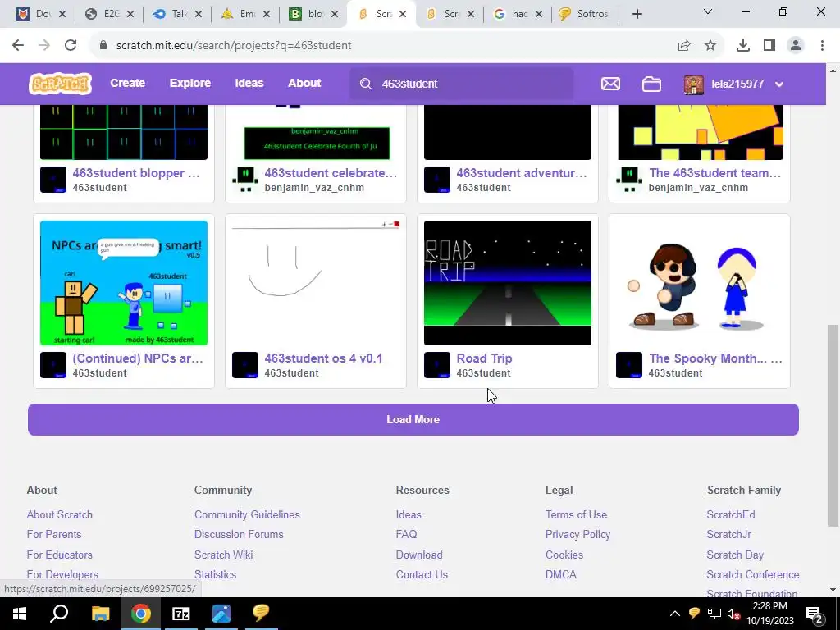This screenshot has height=630, width=840.
Task: Open the Windows notification center icon
Action: (x=815, y=614)
